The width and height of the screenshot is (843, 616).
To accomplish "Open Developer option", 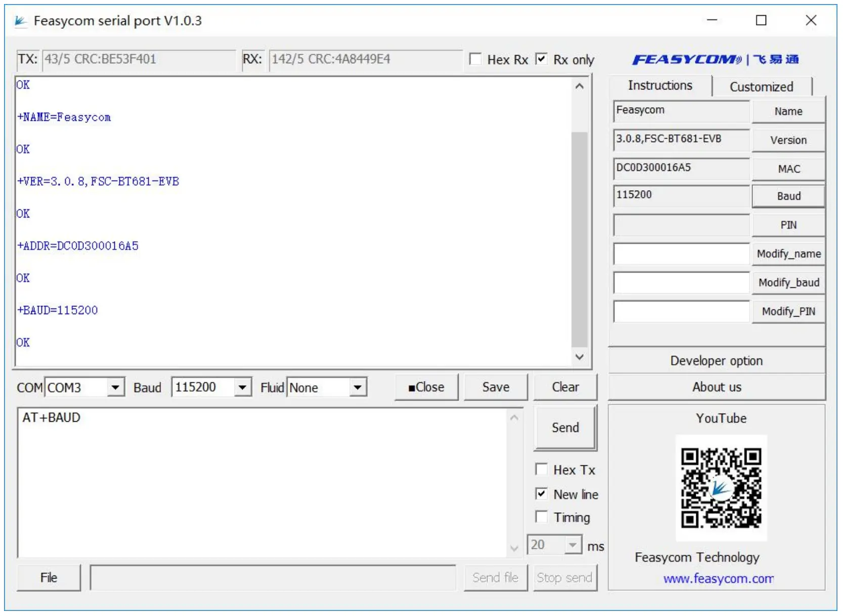I will pos(716,360).
